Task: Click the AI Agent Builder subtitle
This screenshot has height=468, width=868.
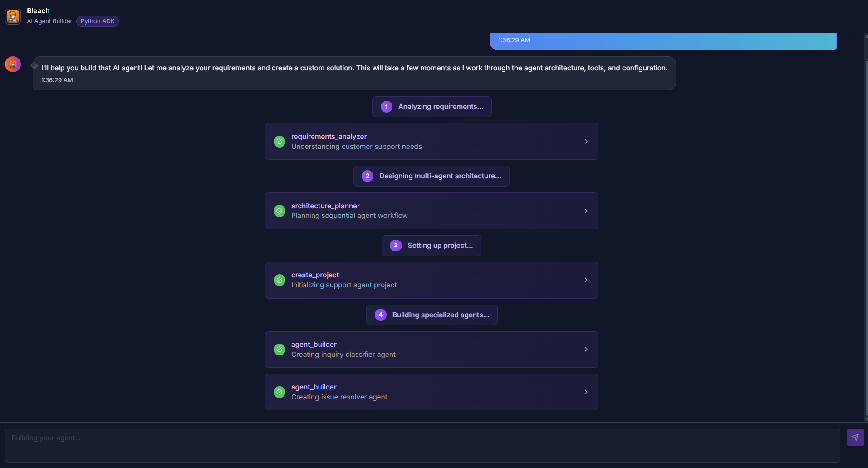Action: [49, 21]
